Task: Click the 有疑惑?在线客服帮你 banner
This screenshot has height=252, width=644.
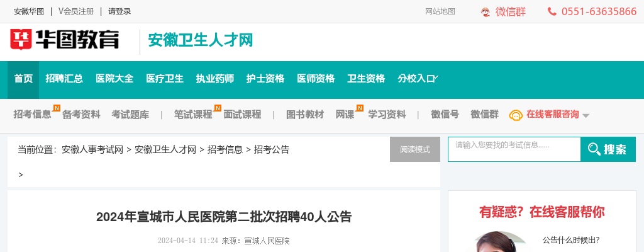Action: 541,212
